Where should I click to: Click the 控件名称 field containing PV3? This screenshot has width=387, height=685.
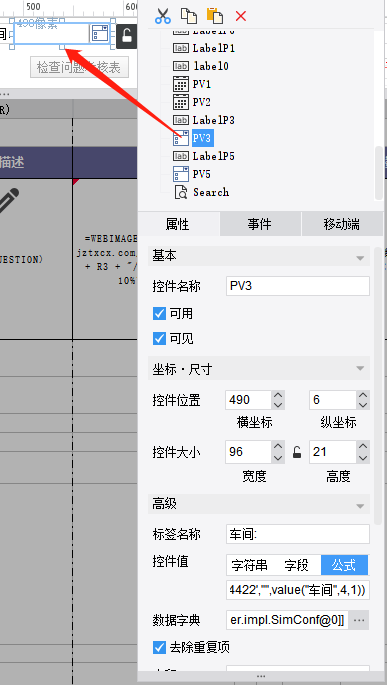(298, 286)
